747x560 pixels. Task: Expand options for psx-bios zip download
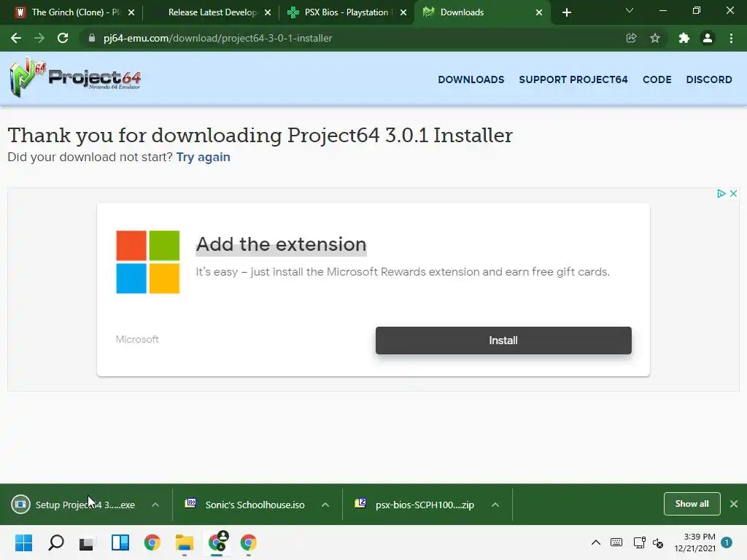pyautogui.click(x=495, y=505)
